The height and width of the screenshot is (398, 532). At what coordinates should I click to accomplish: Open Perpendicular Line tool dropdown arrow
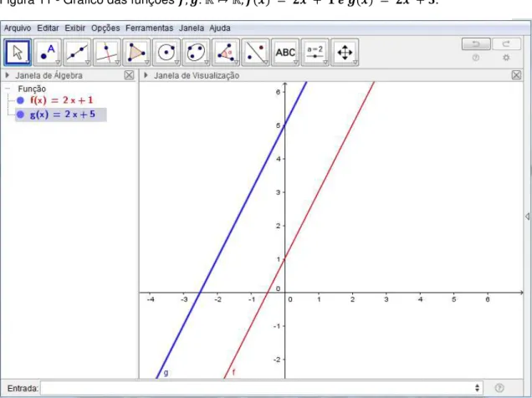117,63
